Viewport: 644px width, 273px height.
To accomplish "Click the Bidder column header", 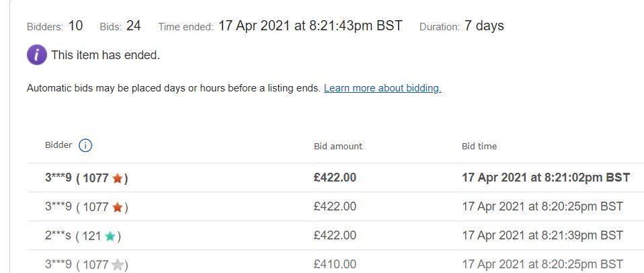I will coord(58,145).
